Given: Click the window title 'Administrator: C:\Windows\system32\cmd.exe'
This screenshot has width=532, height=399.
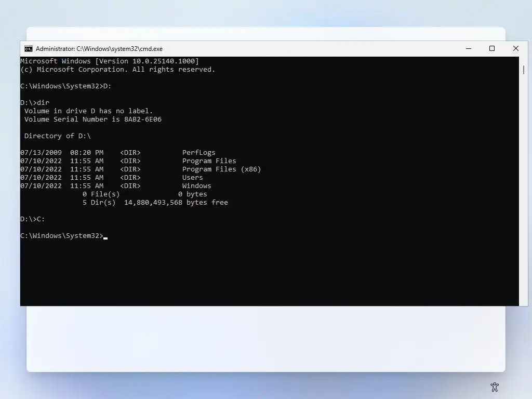Looking at the screenshot, I should pos(99,49).
